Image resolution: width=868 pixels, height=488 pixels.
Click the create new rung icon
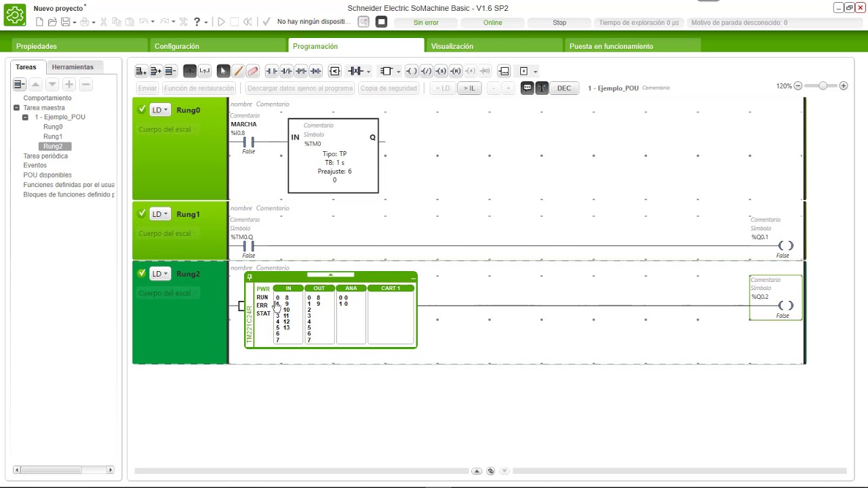[141, 71]
